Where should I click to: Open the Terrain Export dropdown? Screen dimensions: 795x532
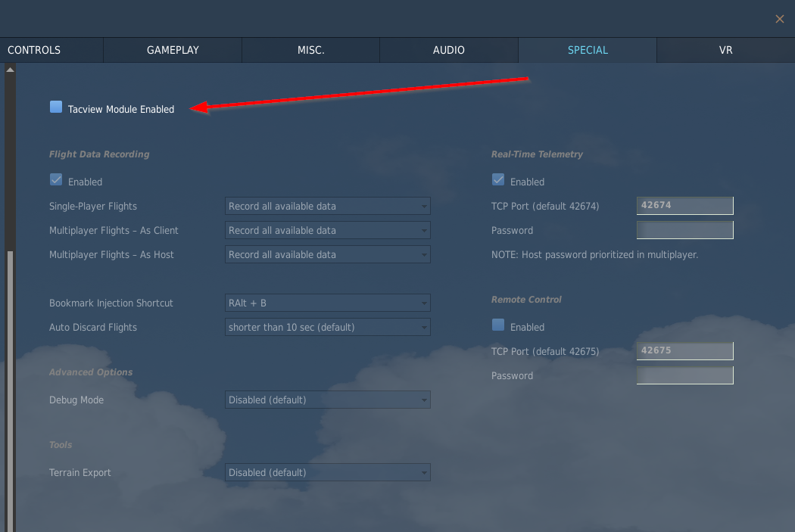click(x=328, y=472)
